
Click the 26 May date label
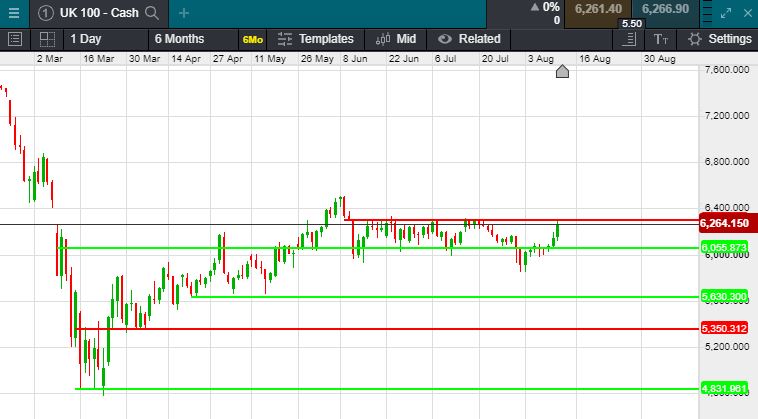tap(317, 59)
